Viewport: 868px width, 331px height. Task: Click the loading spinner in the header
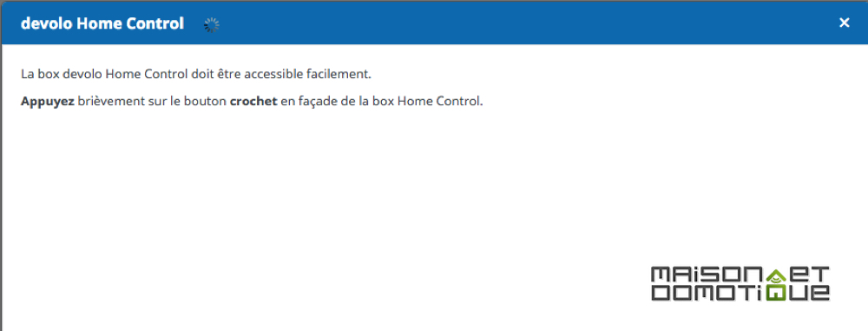pos(212,25)
